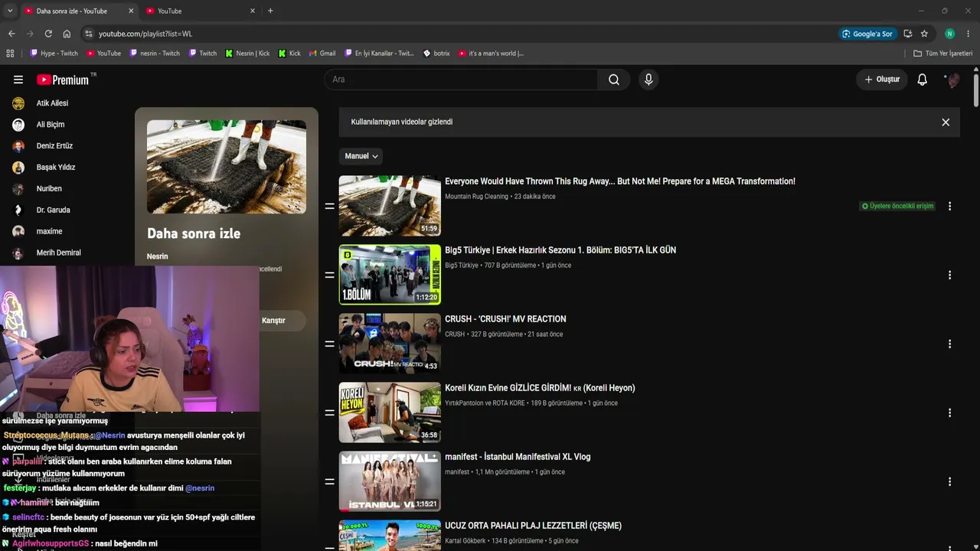Open the 'Nuriben' subscription channel

pyautogui.click(x=49, y=189)
